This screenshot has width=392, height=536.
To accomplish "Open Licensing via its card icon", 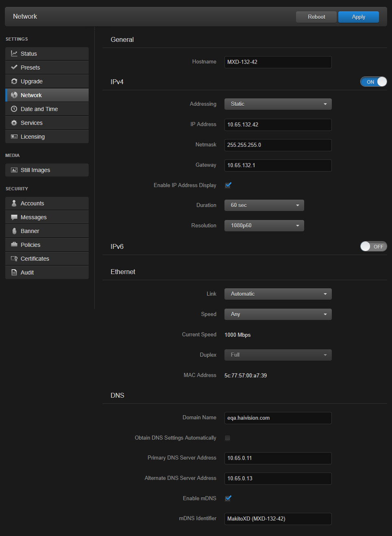I will (x=14, y=136).
